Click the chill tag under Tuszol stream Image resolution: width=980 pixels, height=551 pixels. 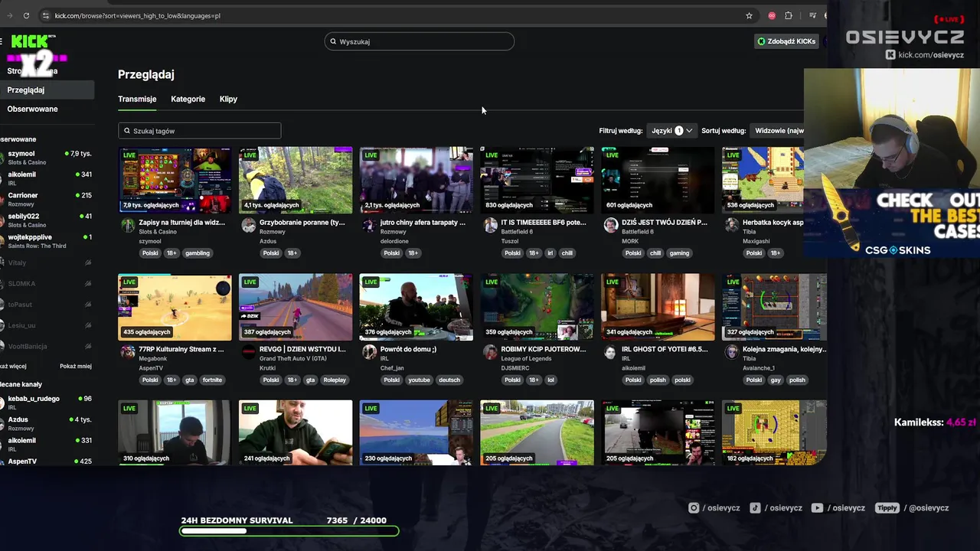tap(567, 253)
